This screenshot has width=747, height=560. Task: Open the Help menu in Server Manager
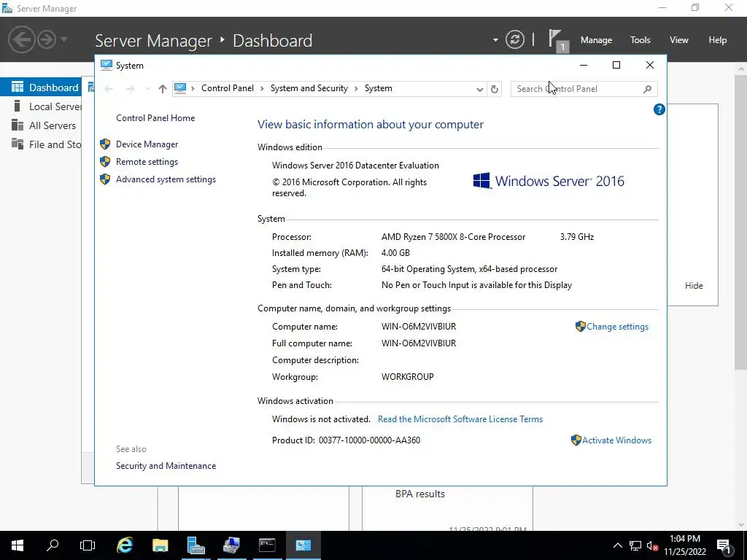point(718,40)
